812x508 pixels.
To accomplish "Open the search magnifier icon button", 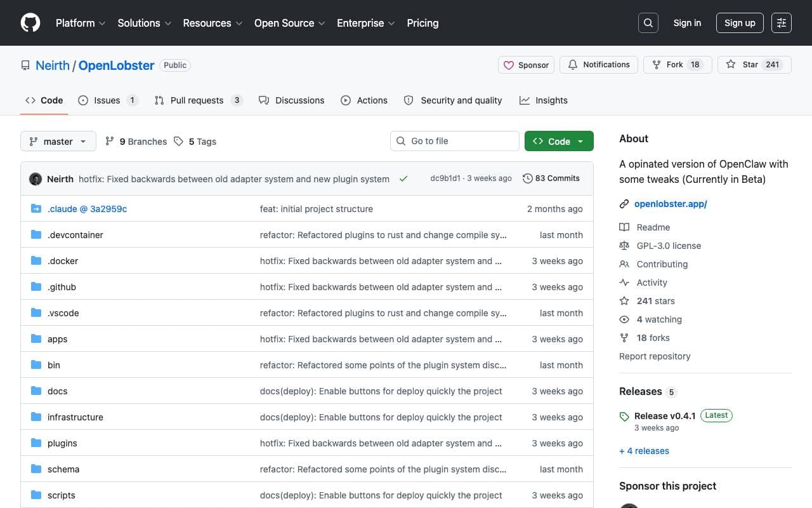I will click(648, 23).
